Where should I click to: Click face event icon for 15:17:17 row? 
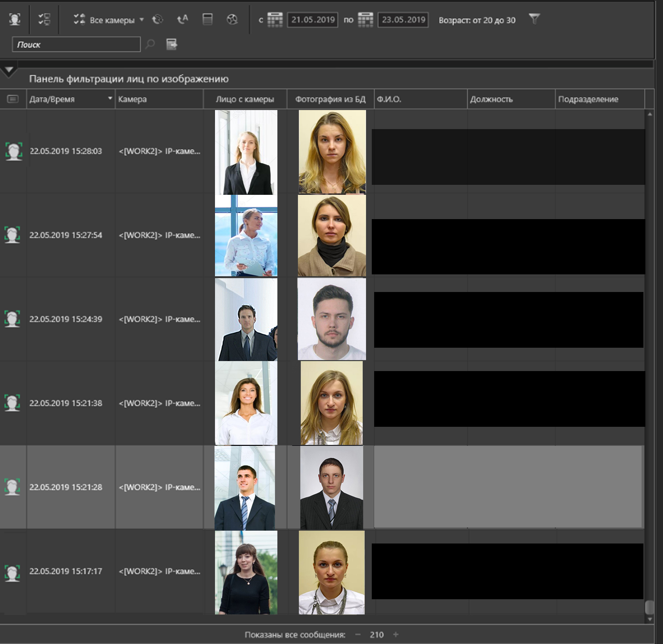point(12,573)
